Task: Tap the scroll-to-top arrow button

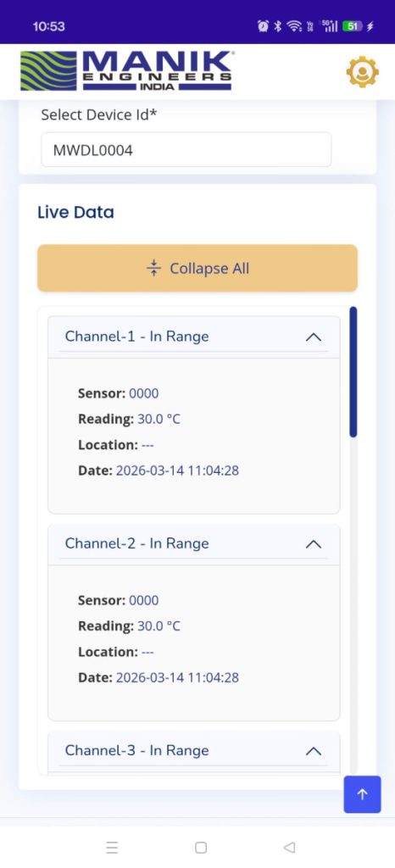Action: 362,794
